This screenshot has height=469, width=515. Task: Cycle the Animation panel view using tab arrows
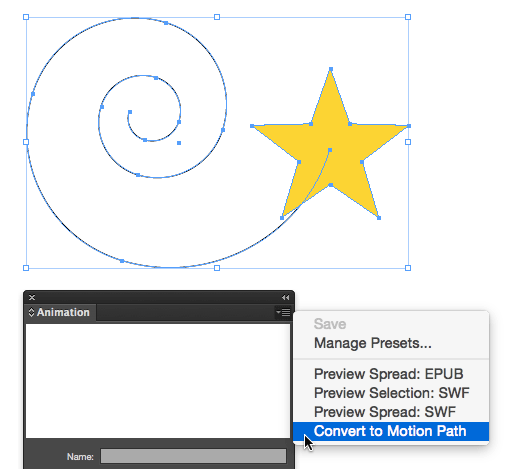[31, 312]
